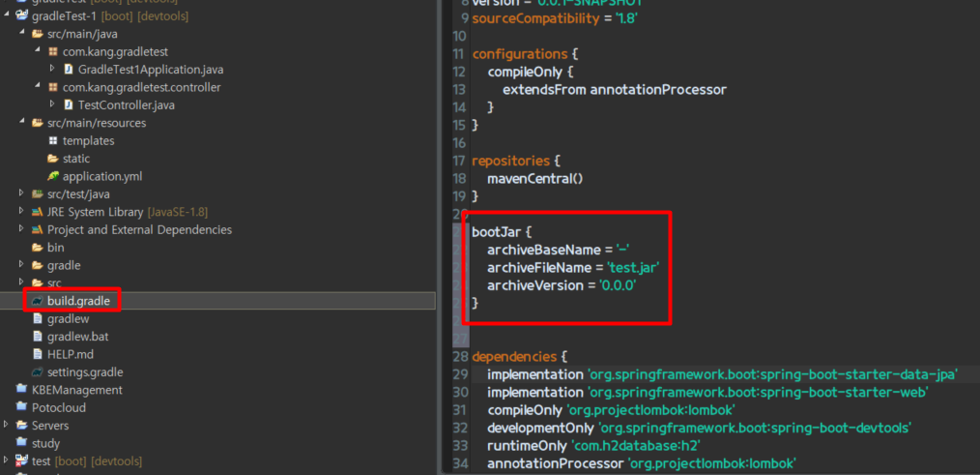Image resolution: width=980 pixels, height=475 pixels.
Task: Click the GradleTest1Application.java file icon
Action: pyautogui.click(x=69, y=70)
